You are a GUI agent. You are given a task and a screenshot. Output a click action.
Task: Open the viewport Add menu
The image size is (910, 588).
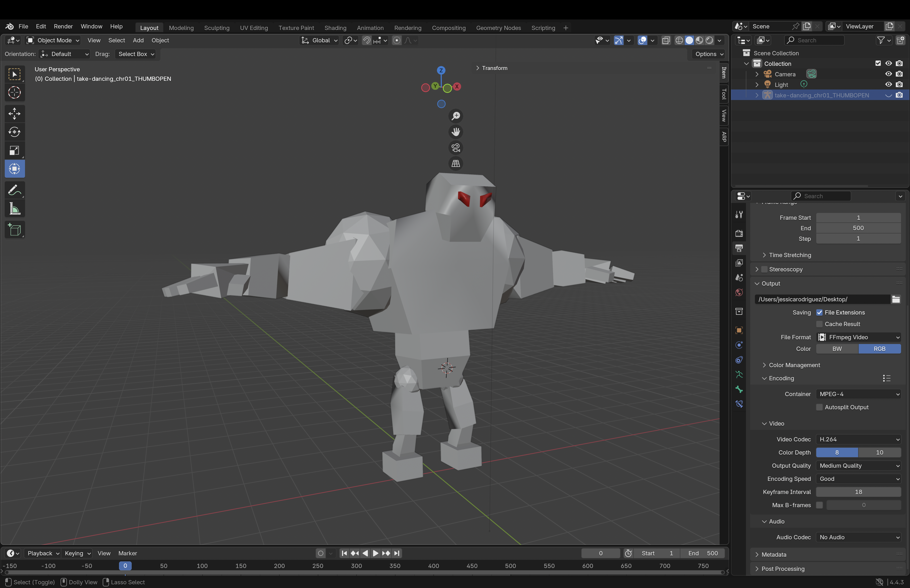coord(138,41)
